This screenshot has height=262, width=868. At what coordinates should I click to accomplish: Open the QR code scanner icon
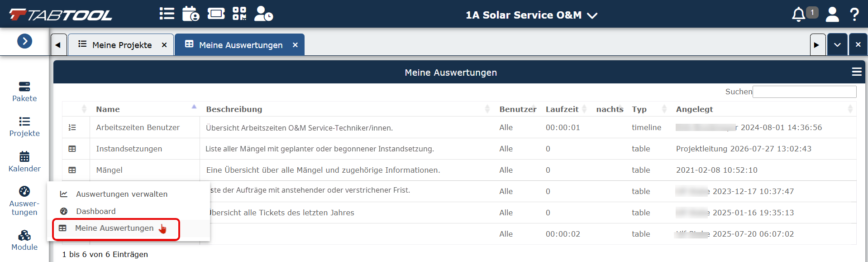coord(239,14)
